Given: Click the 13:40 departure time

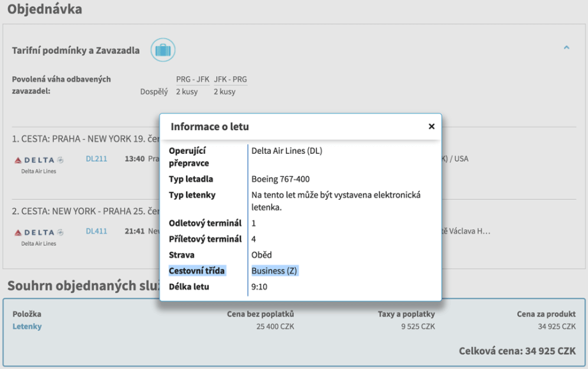Looking at the screenshot, I should pos(134,158).
